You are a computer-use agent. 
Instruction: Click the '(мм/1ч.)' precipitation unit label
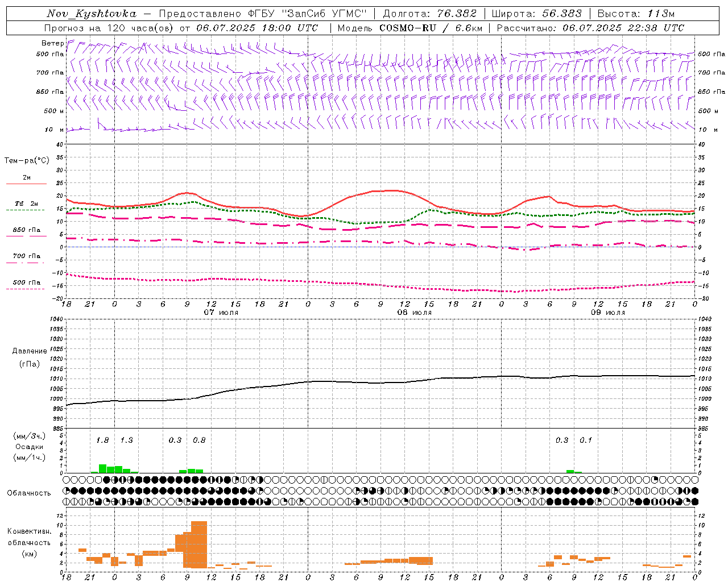(29, 458)
